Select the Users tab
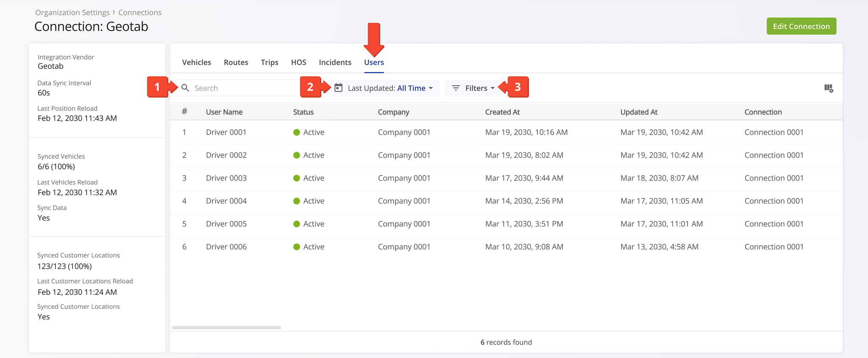Image resolution: width=868 pixels, height=358 pixels. pos(374,62)
